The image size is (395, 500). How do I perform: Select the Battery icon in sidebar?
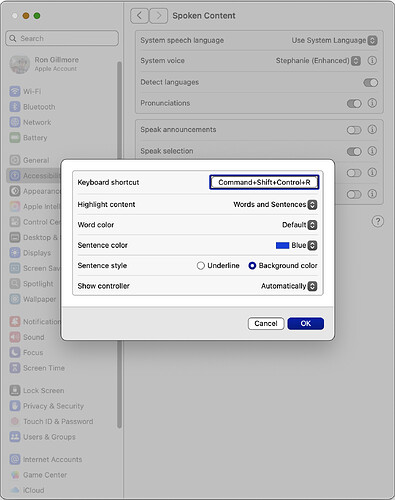pyautogui.click(x=15, y=138)
